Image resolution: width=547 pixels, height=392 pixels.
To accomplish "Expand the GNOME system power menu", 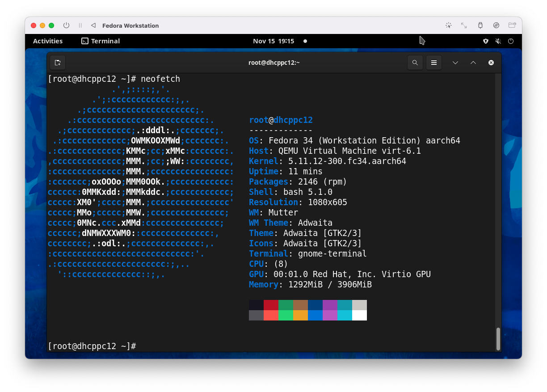I will pos(511,41).
